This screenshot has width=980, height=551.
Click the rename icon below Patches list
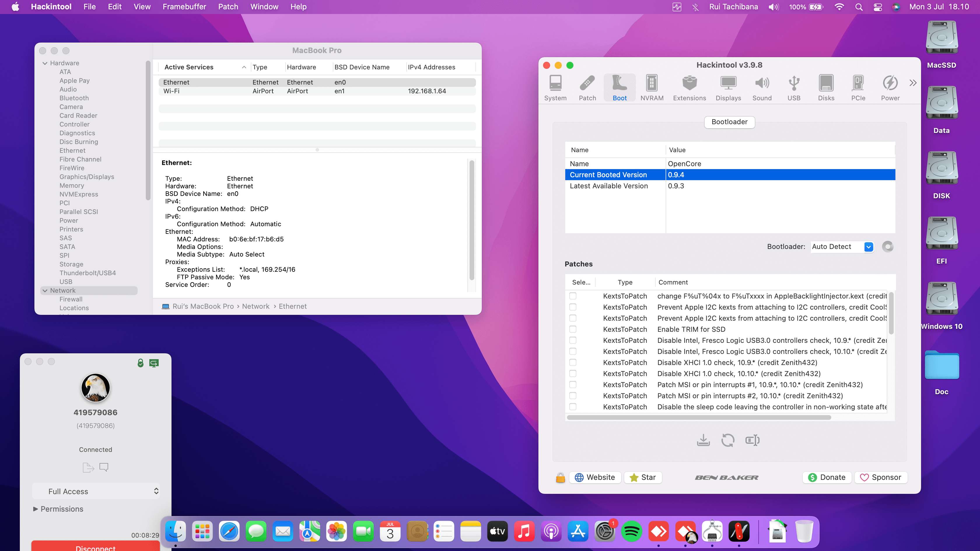[752, 440]
